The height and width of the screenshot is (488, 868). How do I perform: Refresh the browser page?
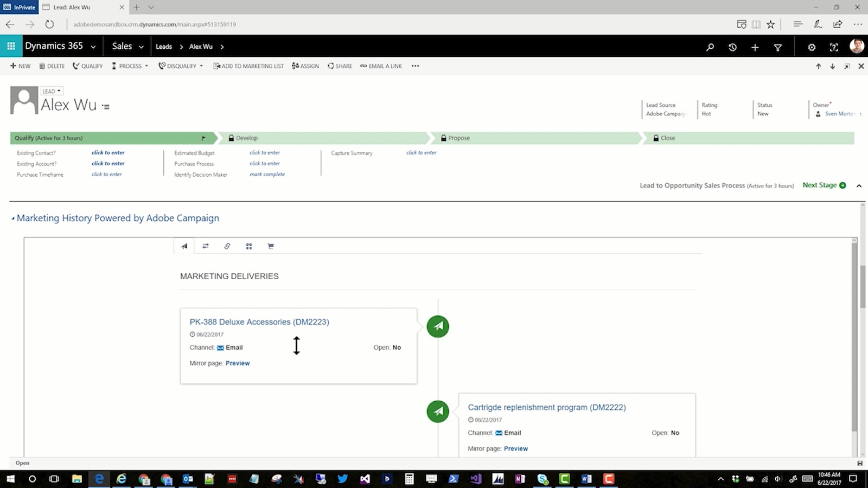49,24
